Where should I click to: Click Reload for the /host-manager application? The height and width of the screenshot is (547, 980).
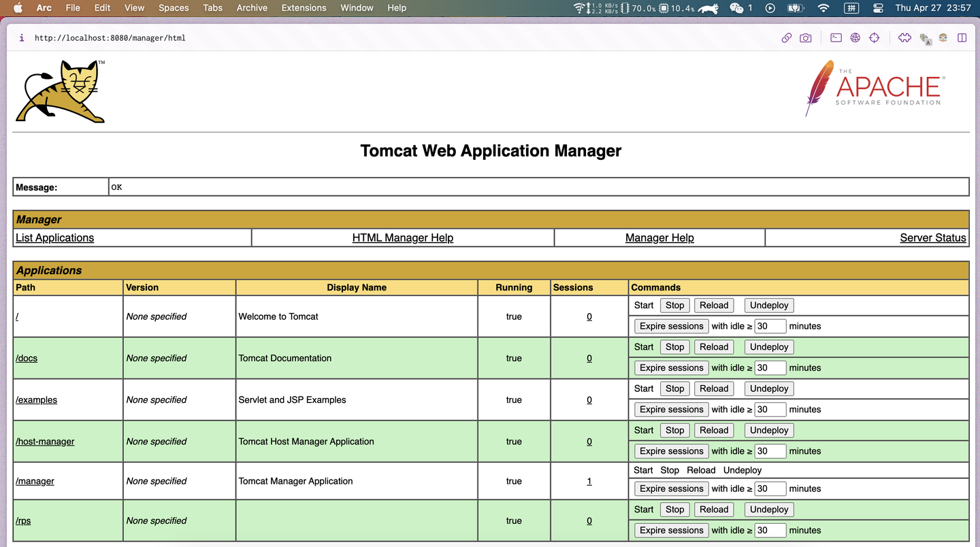point(714,430)
